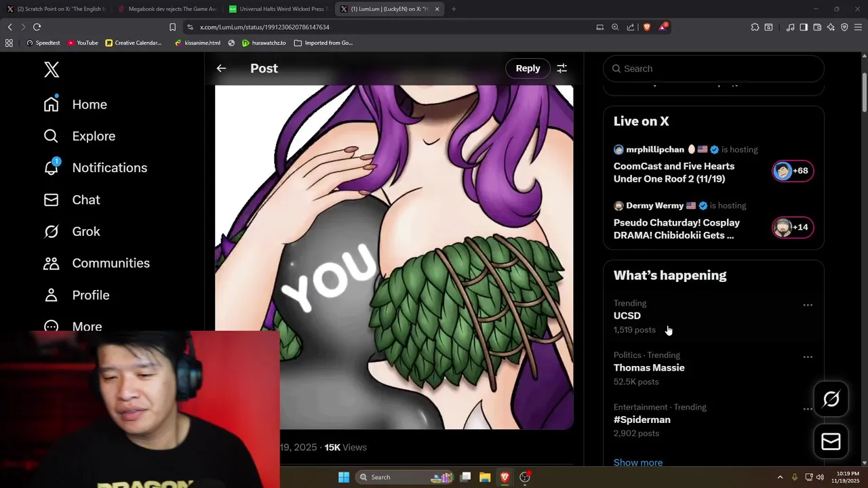The height and width of the screenshot is (488, 868).
Task: Open Speedtest bookmark
Action: 43,43
